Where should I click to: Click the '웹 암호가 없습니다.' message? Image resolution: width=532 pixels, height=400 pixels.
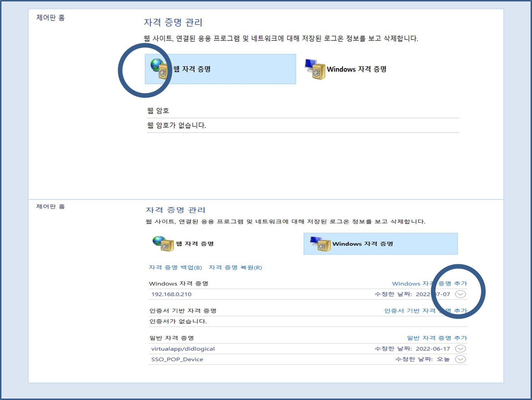point(177,125)
